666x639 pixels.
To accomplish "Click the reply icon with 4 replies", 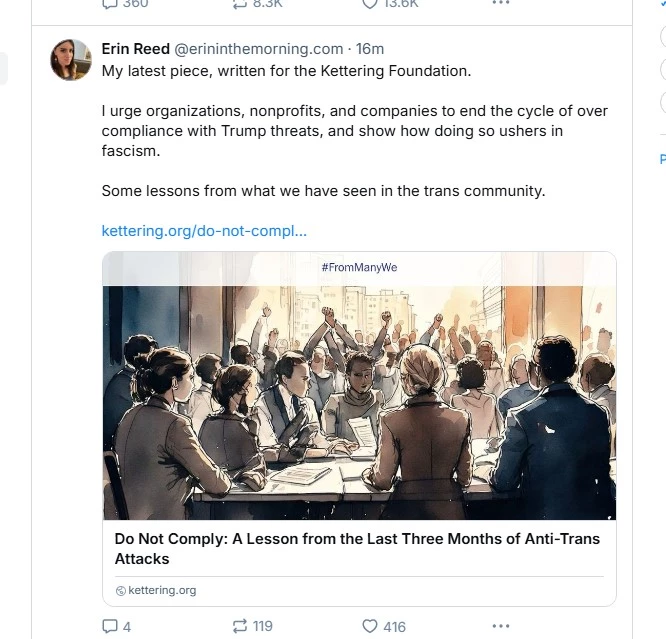I will (111, 626).
